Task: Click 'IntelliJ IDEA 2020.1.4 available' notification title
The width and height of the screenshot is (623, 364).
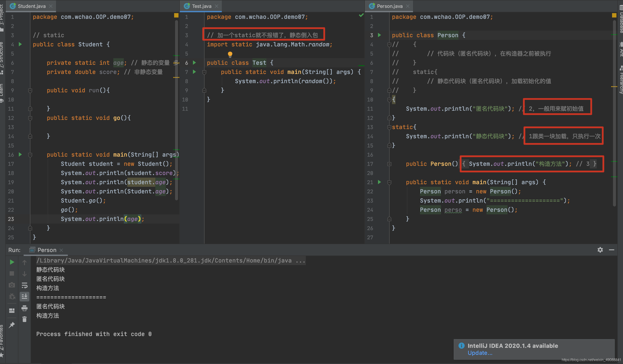Action: (x=513, y=346)
